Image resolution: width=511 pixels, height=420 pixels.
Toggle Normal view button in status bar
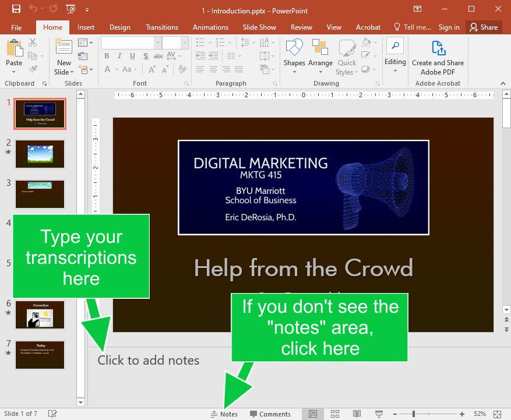tap(313, 414)
